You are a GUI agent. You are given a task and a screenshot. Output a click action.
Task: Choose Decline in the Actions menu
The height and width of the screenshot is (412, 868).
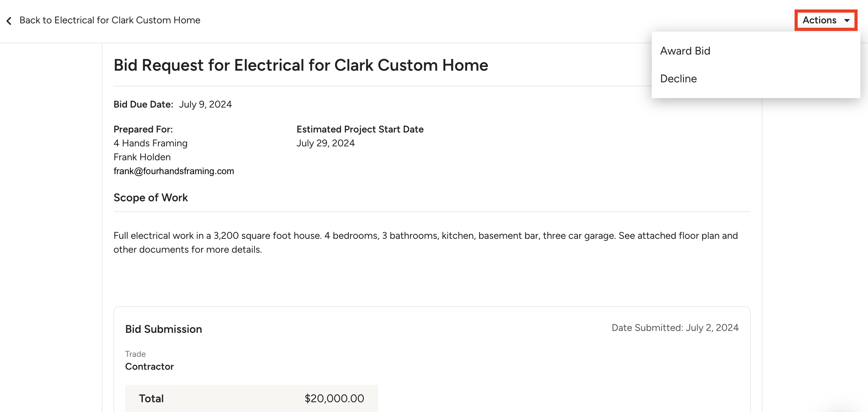[x=678, y=79]
